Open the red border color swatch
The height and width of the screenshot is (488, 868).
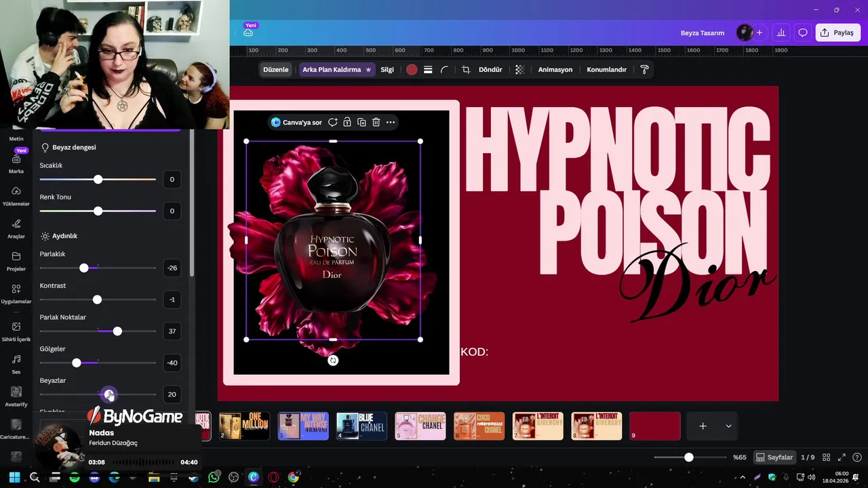click(x=412, y=70)
